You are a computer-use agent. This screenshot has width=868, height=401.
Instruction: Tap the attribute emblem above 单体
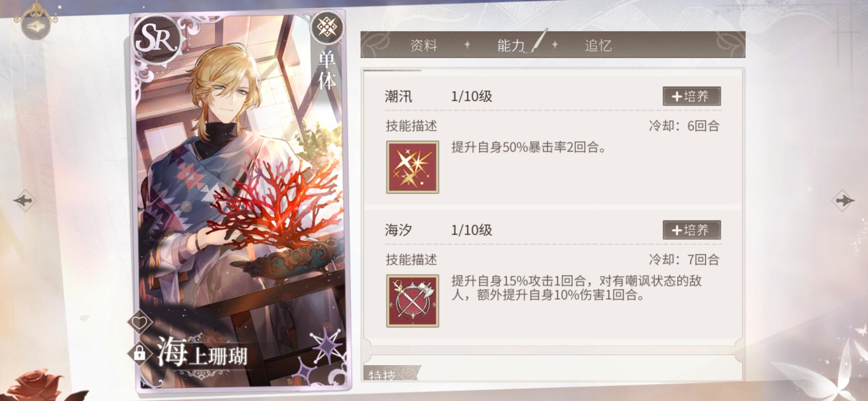[x=326, y=27]
